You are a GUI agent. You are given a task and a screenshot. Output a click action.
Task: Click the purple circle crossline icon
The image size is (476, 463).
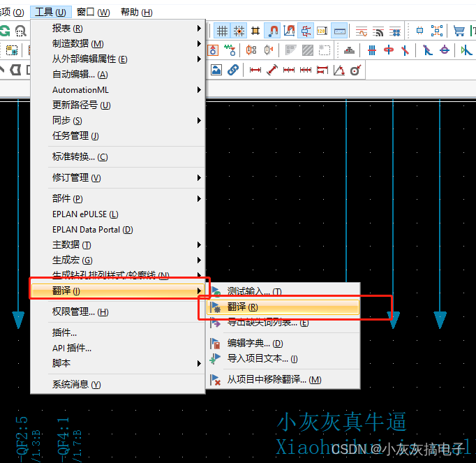point(445,50)
